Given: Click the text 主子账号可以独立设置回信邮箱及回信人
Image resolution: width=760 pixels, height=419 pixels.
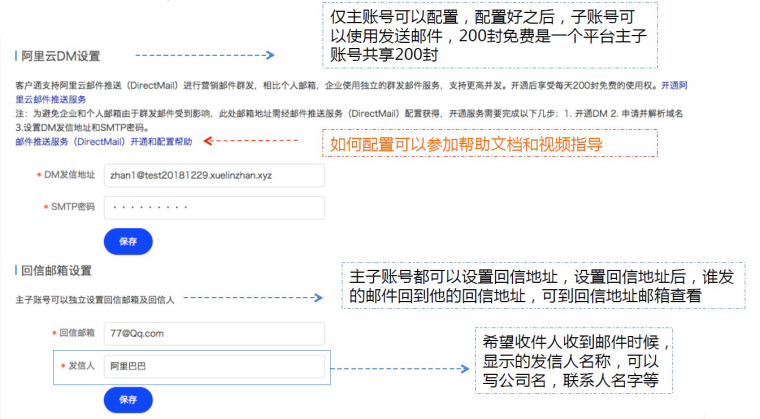Looking at the screenshot, I should (x=95, y=300).
